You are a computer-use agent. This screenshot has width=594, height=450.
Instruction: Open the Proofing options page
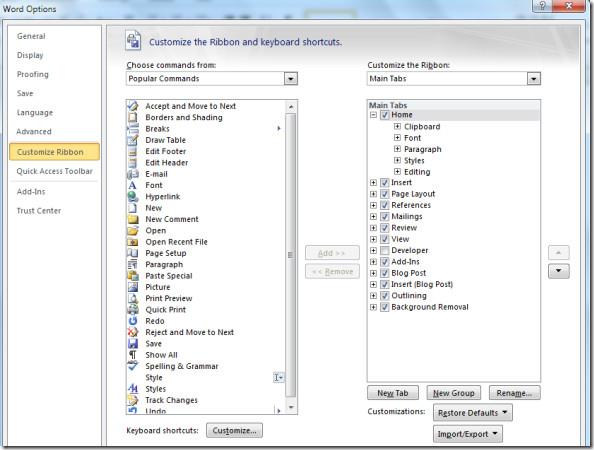(33, 74)
